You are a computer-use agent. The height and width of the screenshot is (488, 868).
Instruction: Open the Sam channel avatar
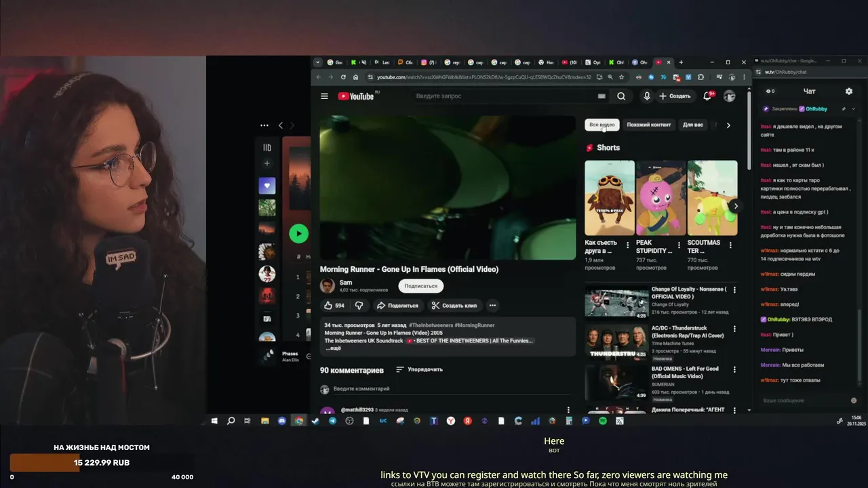(327, 285)
